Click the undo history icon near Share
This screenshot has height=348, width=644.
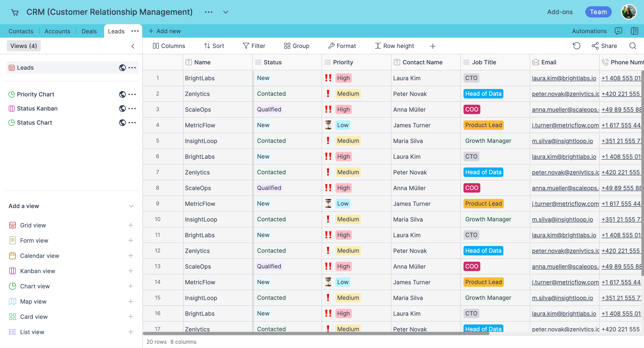coord(577,46)
